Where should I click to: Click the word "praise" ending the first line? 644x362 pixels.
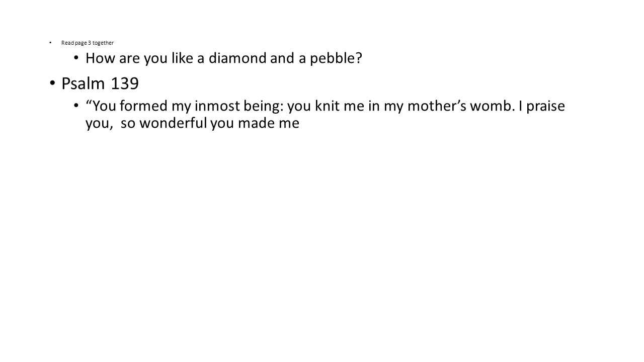[545, 107]
